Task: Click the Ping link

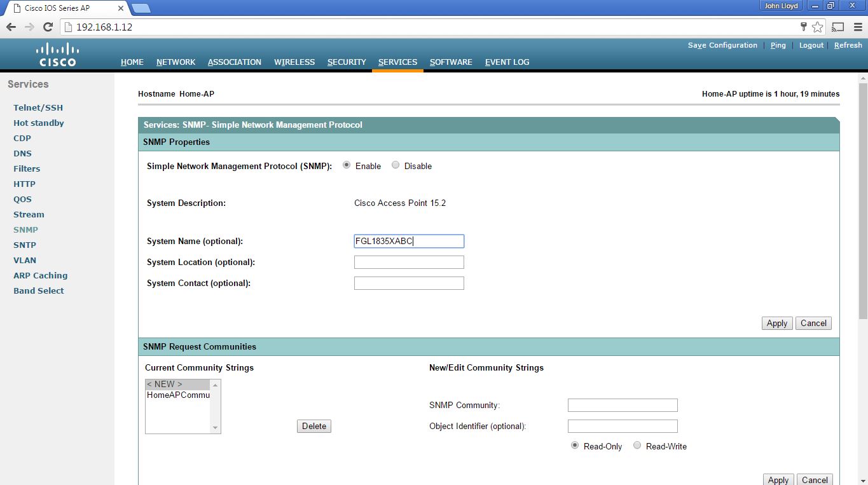Action: [x=778, y=45]
